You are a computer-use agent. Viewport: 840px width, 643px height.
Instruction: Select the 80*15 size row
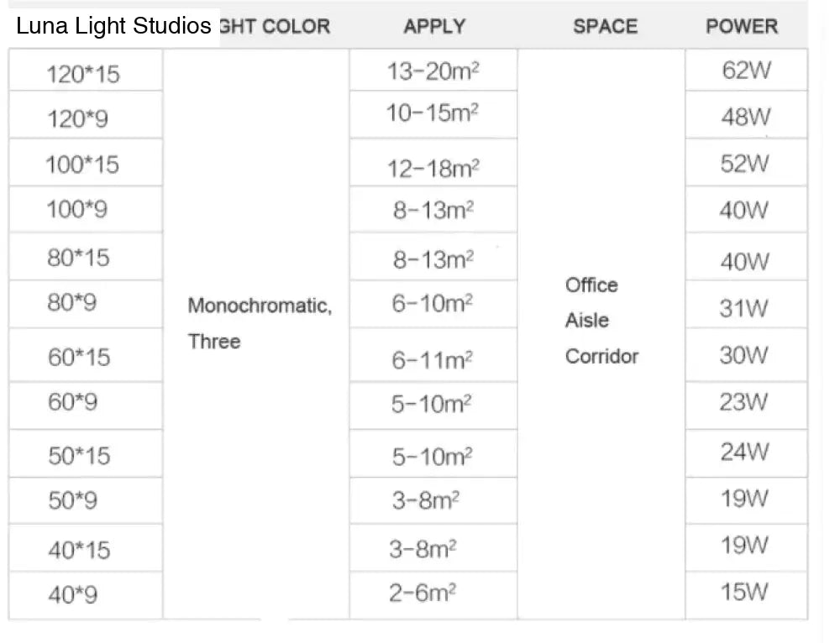86,257
